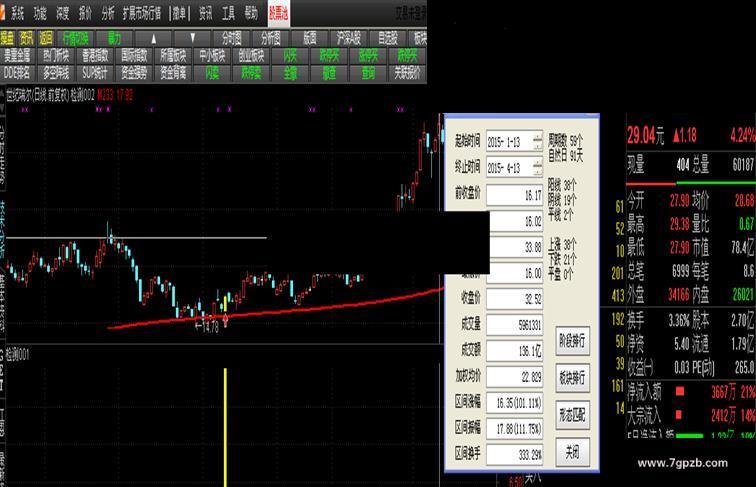Open the 分析图 view
This screenshot has height=487, width=756.
click(x=271, y=38)
